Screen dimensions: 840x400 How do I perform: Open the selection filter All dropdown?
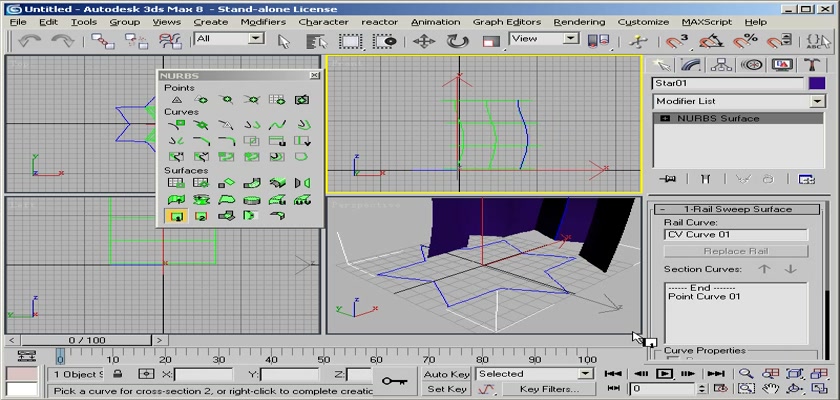[x=257, y=38]
